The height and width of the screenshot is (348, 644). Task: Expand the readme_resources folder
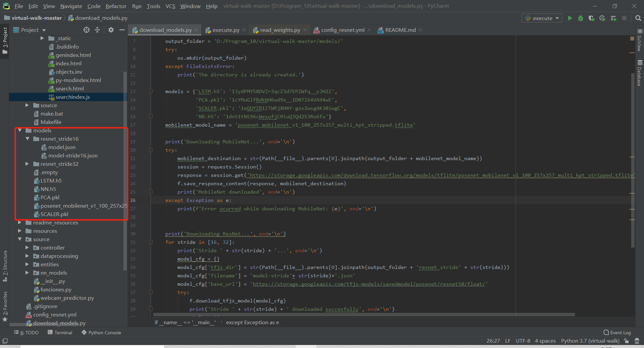tap(20, 222)
